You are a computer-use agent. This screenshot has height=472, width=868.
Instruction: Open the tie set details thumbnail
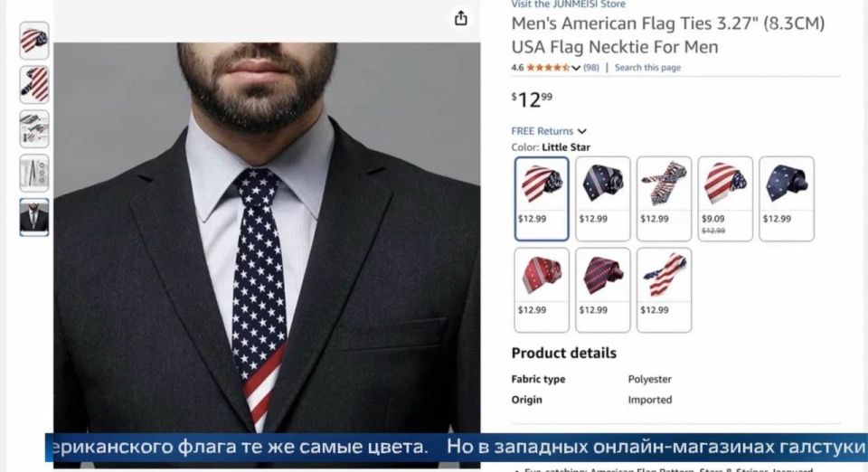coord(34,129)
